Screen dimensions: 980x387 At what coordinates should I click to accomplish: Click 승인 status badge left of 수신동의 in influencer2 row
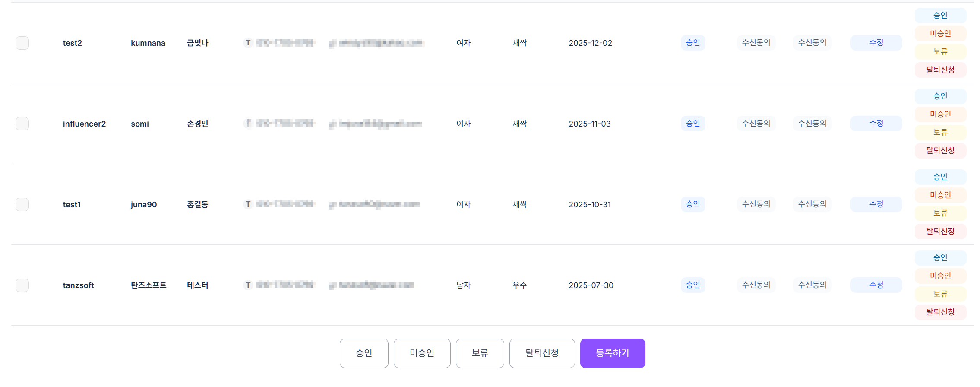[x=693, y=124]
